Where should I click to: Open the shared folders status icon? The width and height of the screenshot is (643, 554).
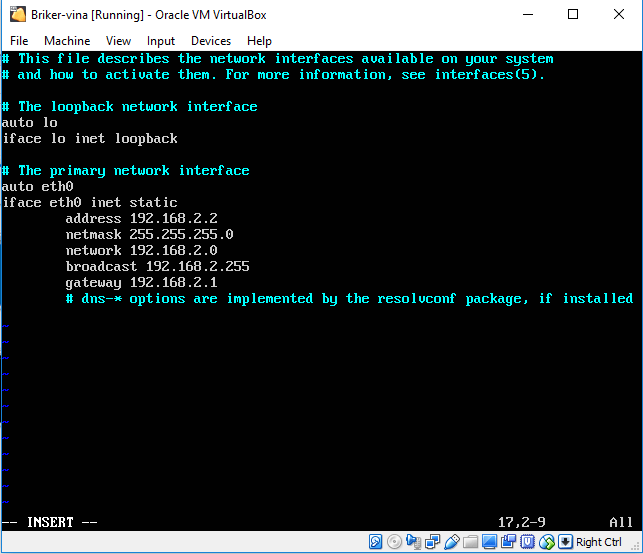click(x=470, y=542)
